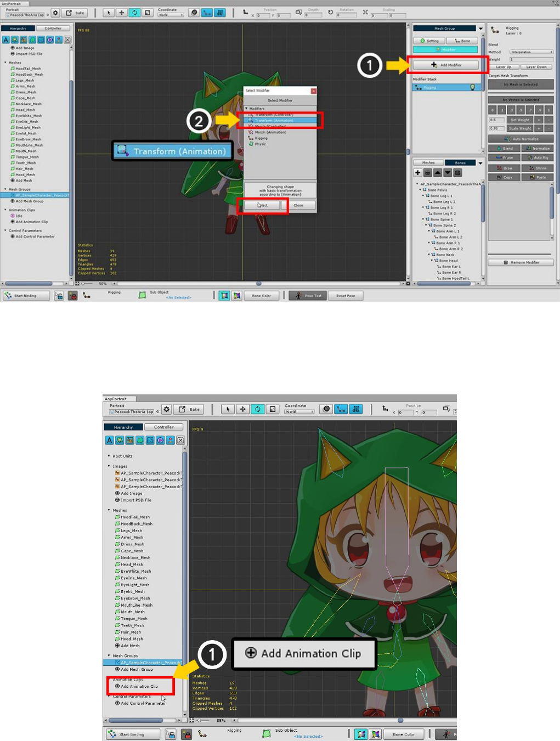Viewport: 560px width, 741px height.
Task: Toggle the Rigging modifier lightbulb in Modifier Stack
Action: pyautogui.click(x=472, y=87)
